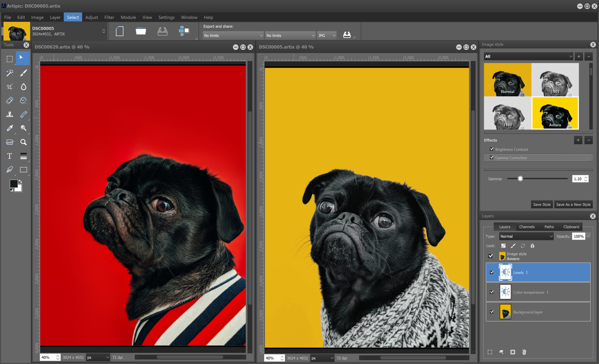Screen dimensions: 599x364
Task: Open the Adjust menu
Action: click(x=92, y=17)
